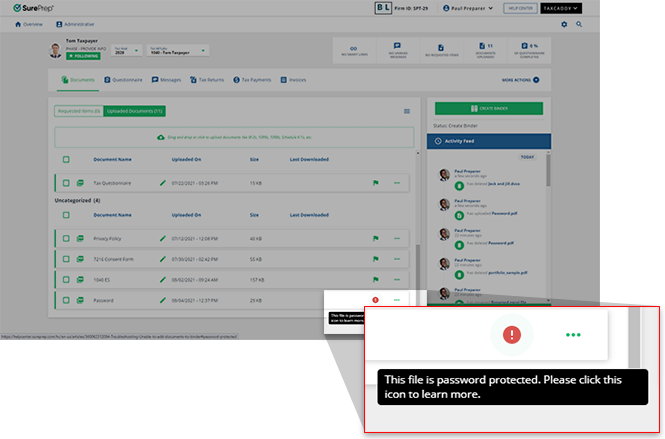The height and width of the screenshot is (439, 665).
Task: Select the Requested Items tab
Action: tap(78, 111)
